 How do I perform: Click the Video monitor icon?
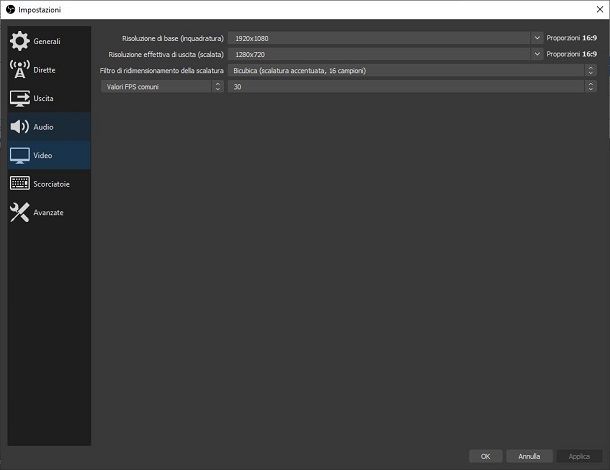19,155
